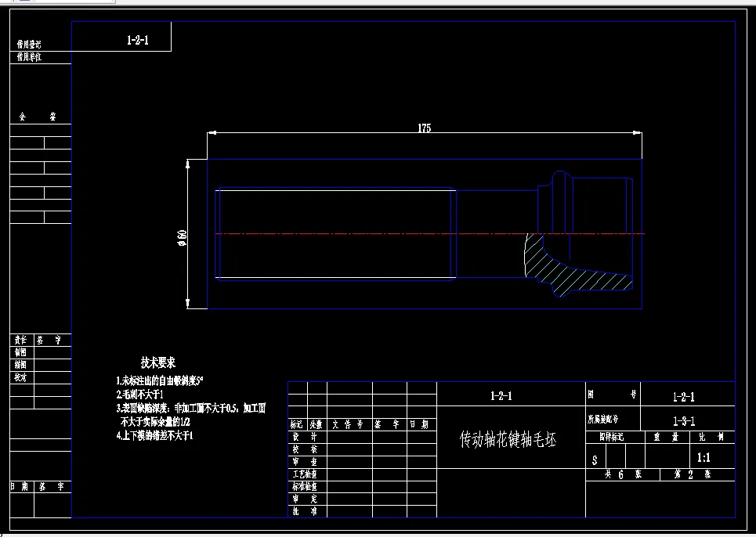756x537 pixels.
Task: Click 1-2-1 in the top-left corner box
Action: tap(137, 40)
